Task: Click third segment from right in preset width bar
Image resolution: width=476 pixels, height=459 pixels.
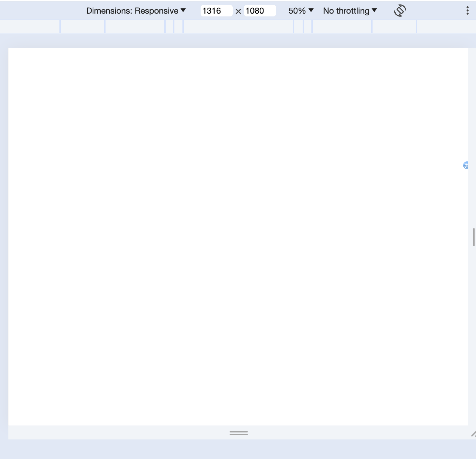Action: pyautogui.click(x=342, y=27)
